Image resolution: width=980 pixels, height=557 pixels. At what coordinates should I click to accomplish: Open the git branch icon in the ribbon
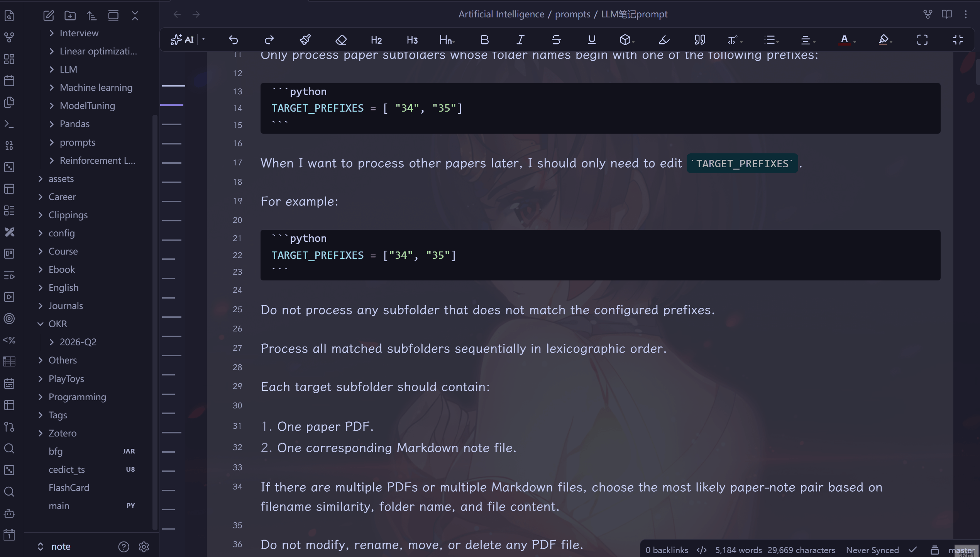tap(9, 427)
